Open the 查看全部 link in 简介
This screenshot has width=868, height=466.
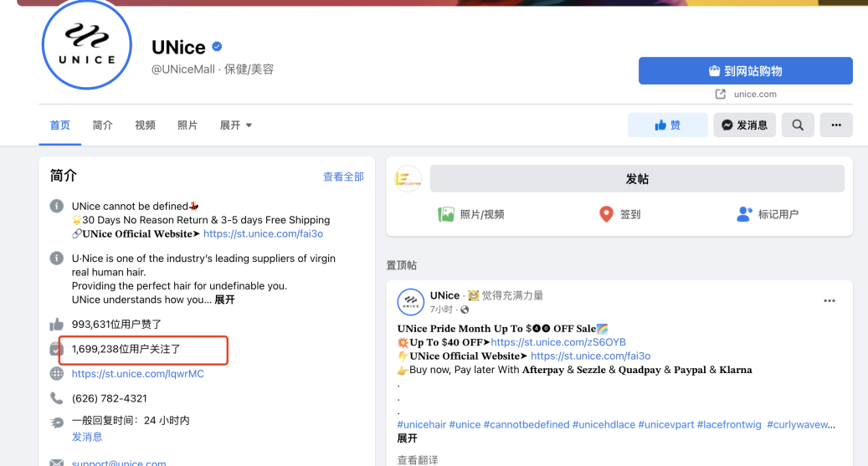tap(343, 177)
